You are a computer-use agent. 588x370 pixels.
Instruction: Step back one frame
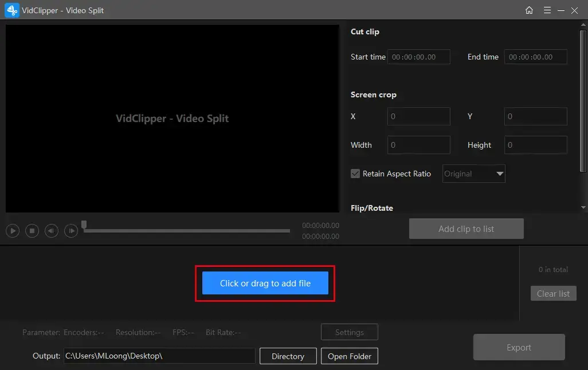coord(52,231)
